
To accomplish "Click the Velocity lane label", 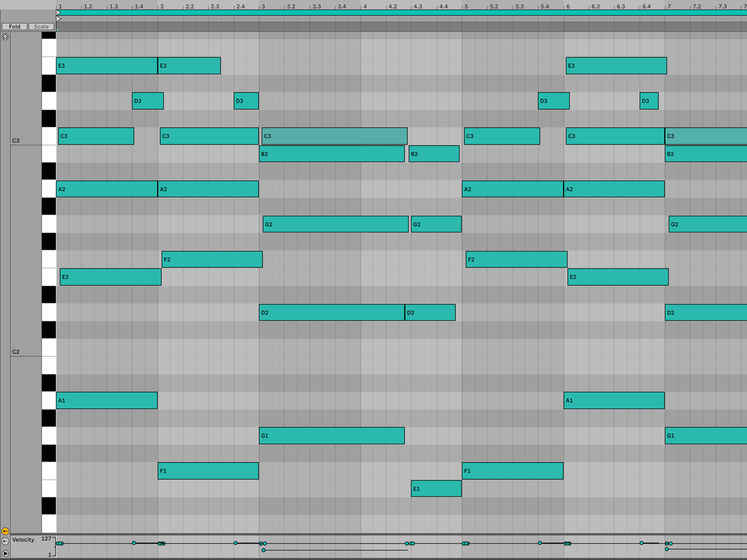I will pos(23,540).
